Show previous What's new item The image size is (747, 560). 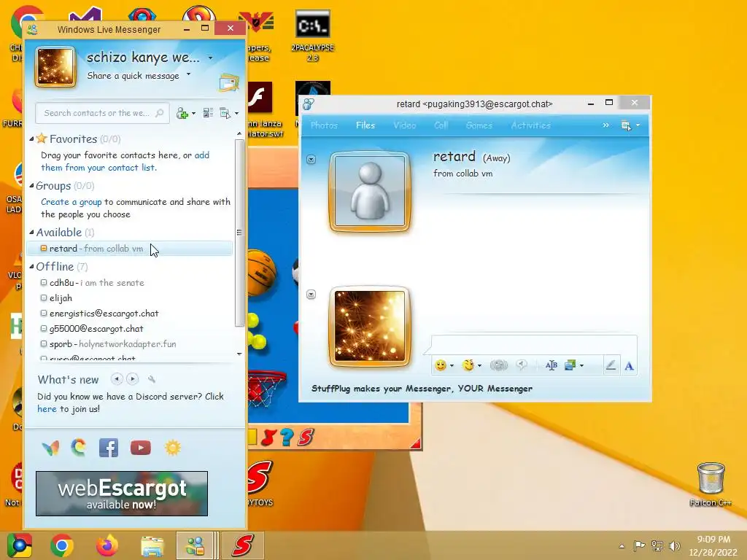click(x=117, y=379)
